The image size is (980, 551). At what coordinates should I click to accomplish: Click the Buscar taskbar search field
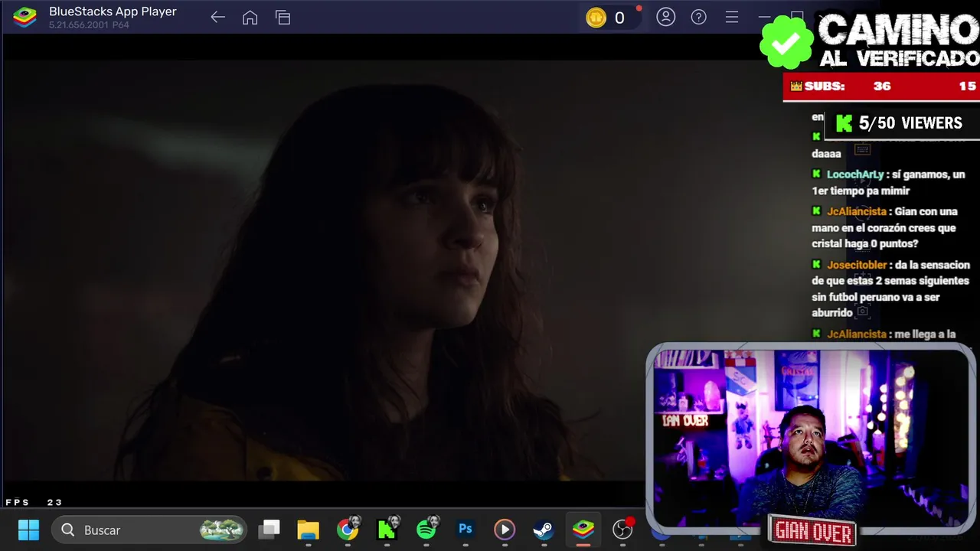pos(149,530)
